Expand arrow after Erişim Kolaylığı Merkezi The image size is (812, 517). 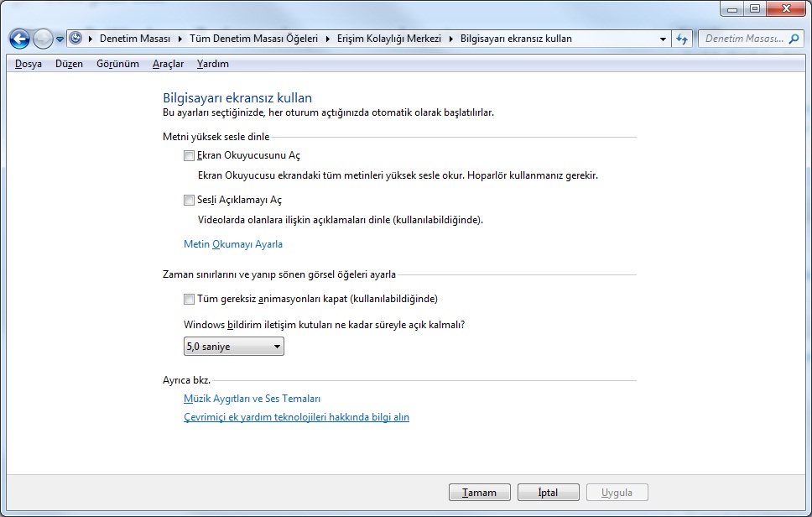450,39
